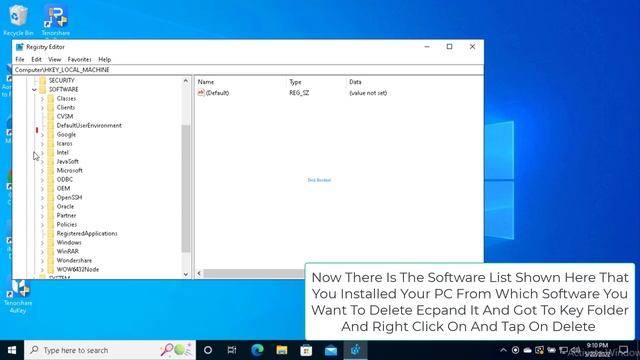
Task: Click the REG_SZ type cell
Action: 299,93
